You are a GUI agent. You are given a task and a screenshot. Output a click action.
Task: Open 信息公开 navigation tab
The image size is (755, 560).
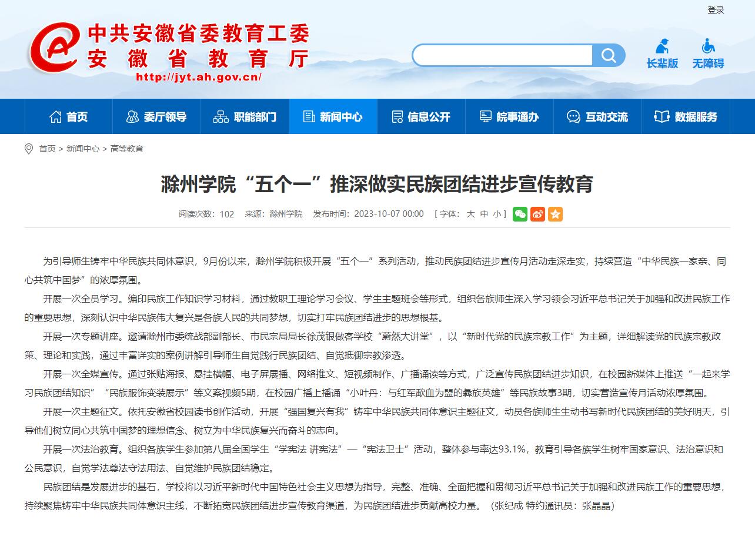[x=421, y=116]
